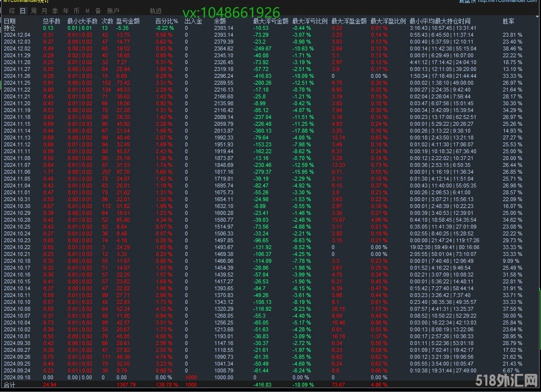The width and height of the screenshot is (541, 392).
Task: Click the max floating loss -249.67
Action: [262, 48]
